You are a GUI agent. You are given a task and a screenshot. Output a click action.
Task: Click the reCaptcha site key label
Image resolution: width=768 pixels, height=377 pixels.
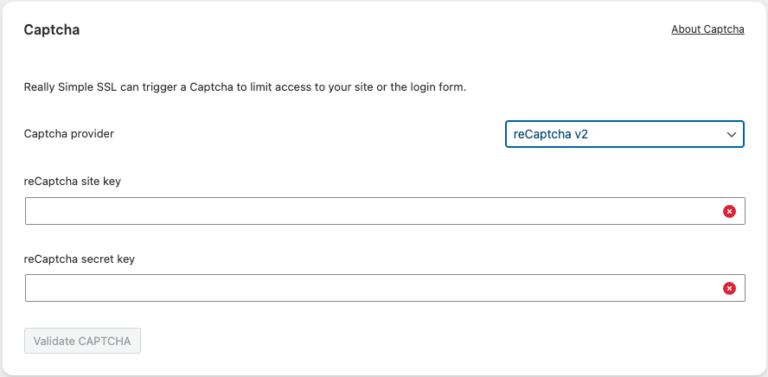click(x=72, y=181)
